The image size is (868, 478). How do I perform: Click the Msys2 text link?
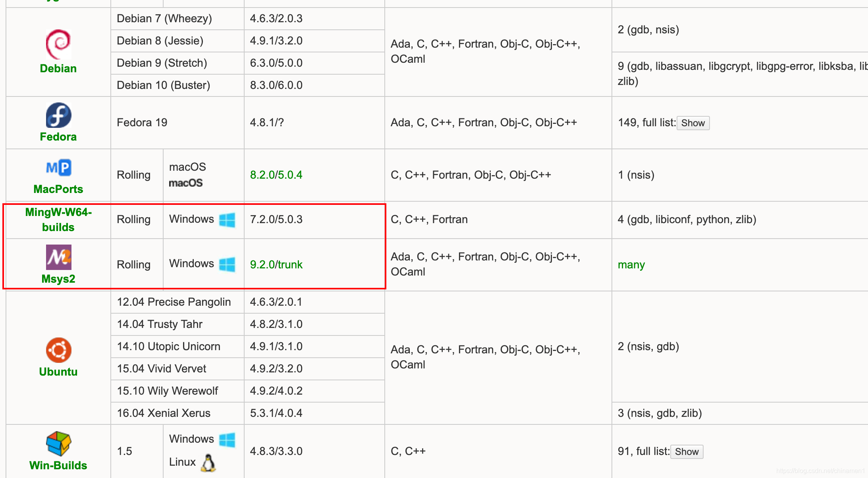pyautogui.click(x=58, y=279)
